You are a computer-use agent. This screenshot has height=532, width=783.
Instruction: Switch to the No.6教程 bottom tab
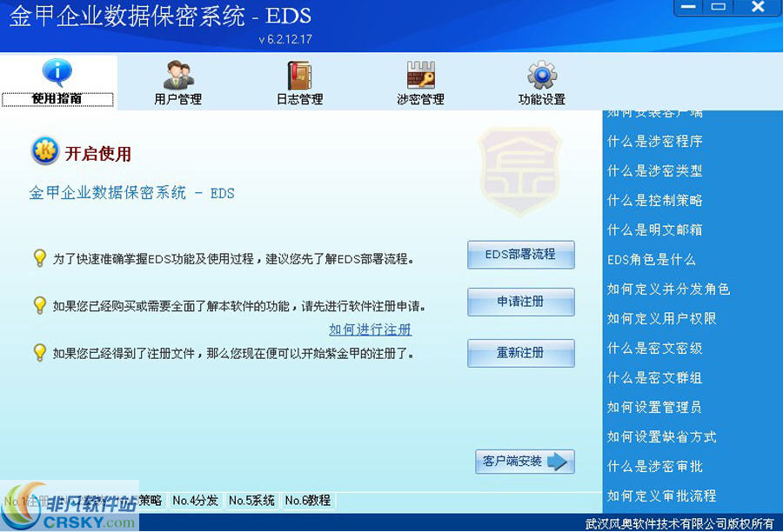308,501
